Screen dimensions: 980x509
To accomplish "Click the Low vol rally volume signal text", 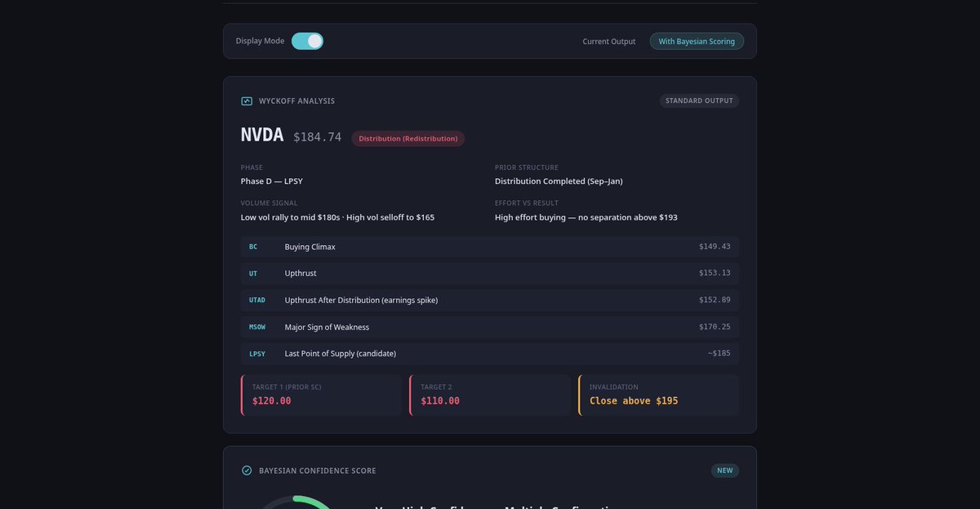I will click(x=337, y=217).
